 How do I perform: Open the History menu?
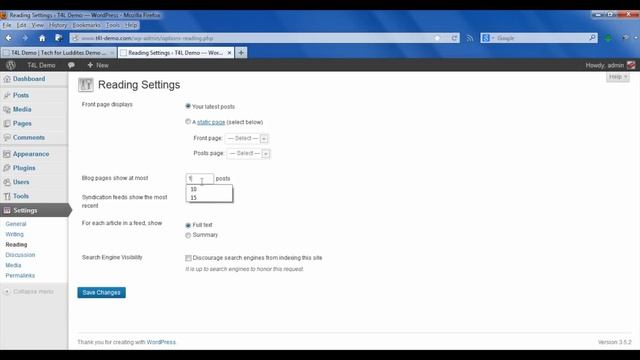[x=58, y=25]
